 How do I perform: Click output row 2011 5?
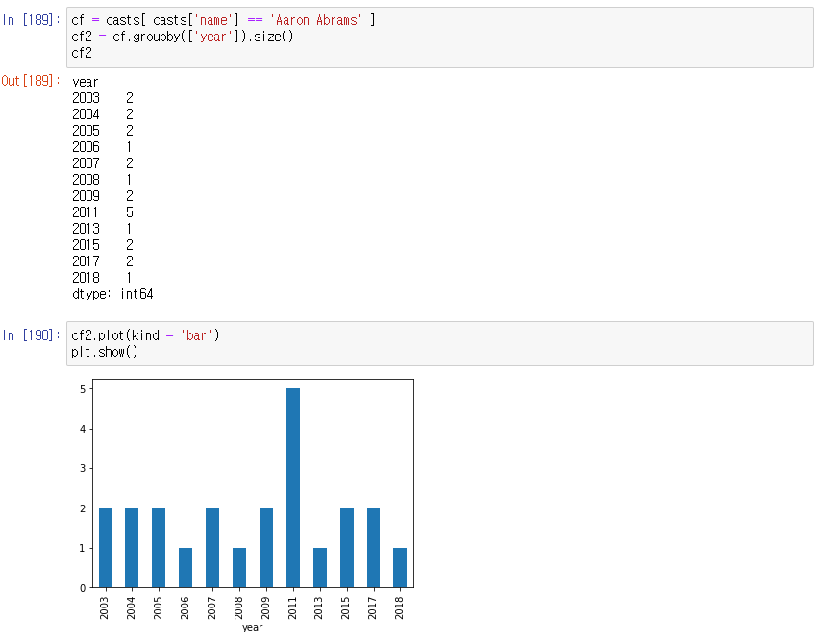tap(103, 212)
